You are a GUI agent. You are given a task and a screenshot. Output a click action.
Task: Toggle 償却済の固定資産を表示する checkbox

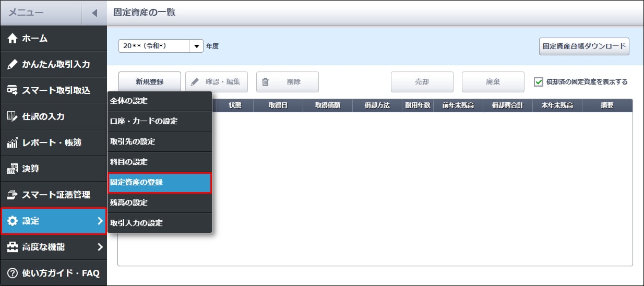(x=539, y=82)
